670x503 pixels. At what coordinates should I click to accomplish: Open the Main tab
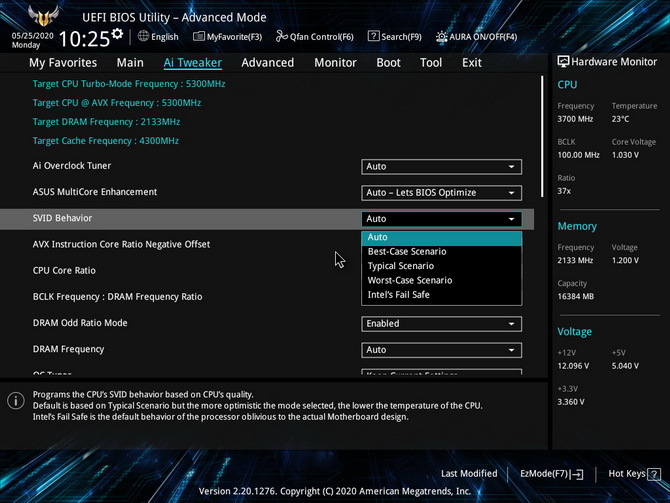point(130,63)
